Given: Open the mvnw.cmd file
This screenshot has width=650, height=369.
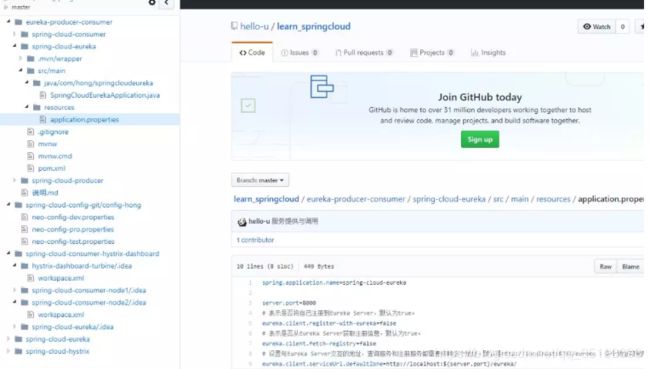Looking at the screenshot, I should [x=55, y=156].
